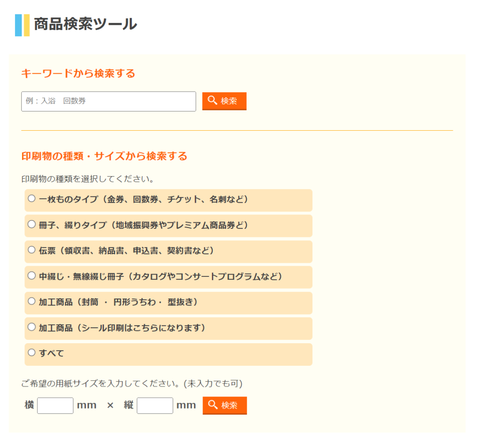Click the 印刷物の種類を選択してください instruction text
This screenshot has height=448, width=481.
coord(88,179)
